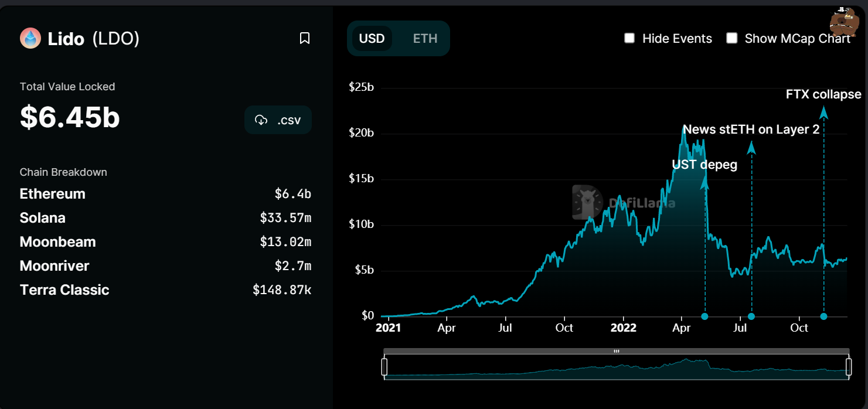Click the News stETH on Layer 2 event dot
Viewport: 868px width, 409px height.
point(751,316)
